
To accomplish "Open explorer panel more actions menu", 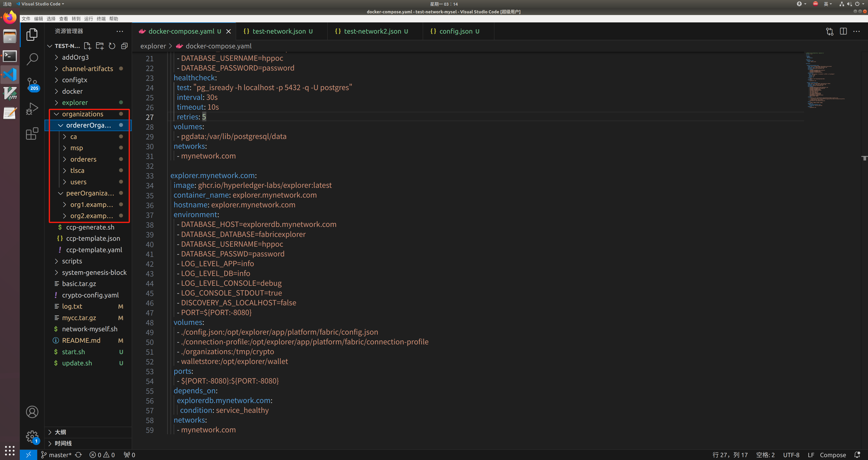I will pyautogui.click(x=120, y=31).
